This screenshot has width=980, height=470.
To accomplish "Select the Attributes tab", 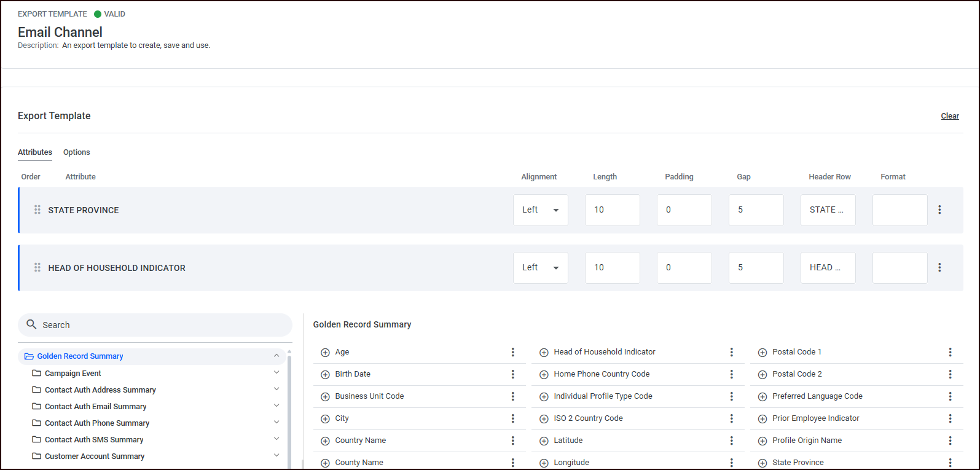I will click(35, 152).
